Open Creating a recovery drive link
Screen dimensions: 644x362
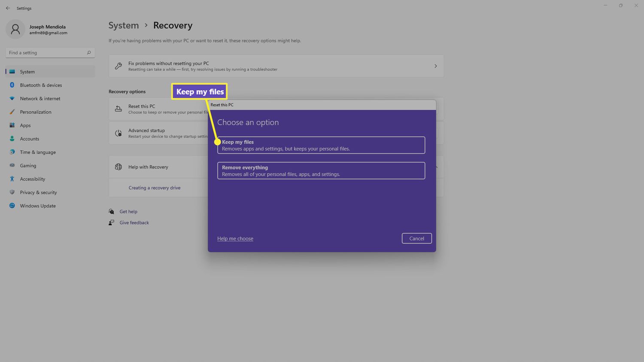pos(155,188)
